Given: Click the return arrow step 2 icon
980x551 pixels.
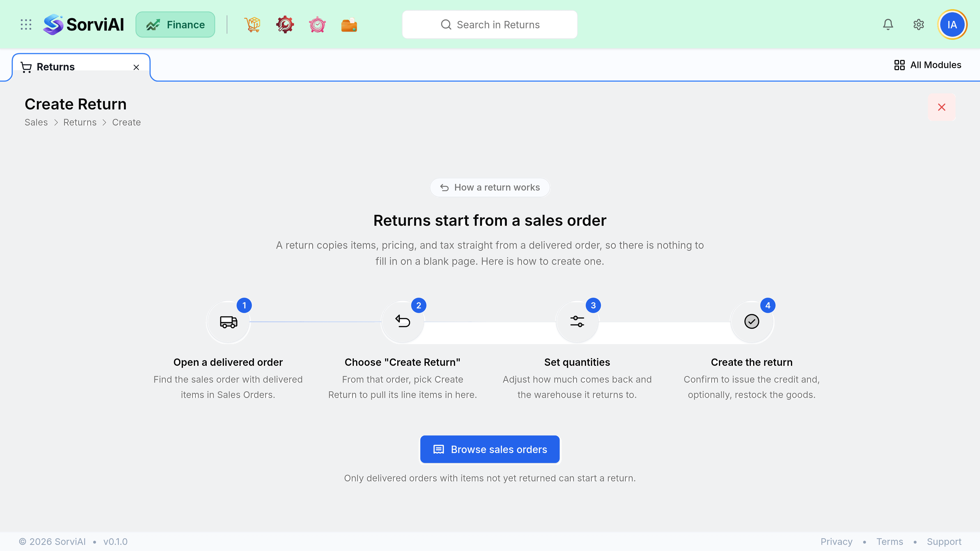Looking at the screenshot, I should (402, 322).
